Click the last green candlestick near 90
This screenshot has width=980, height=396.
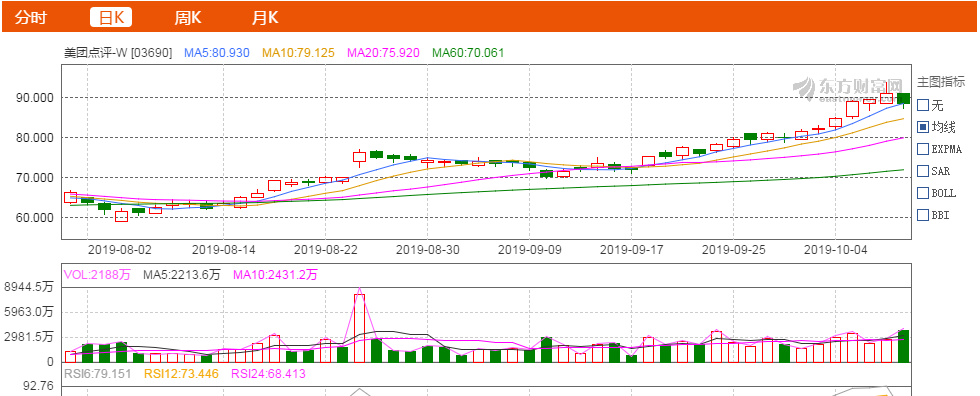click(904, 99)
